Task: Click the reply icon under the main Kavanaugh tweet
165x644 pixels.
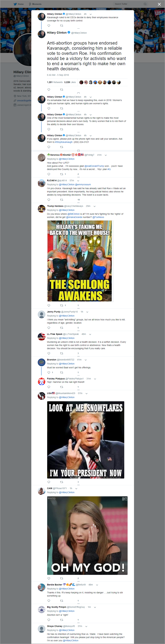Action: pos(49,89)
